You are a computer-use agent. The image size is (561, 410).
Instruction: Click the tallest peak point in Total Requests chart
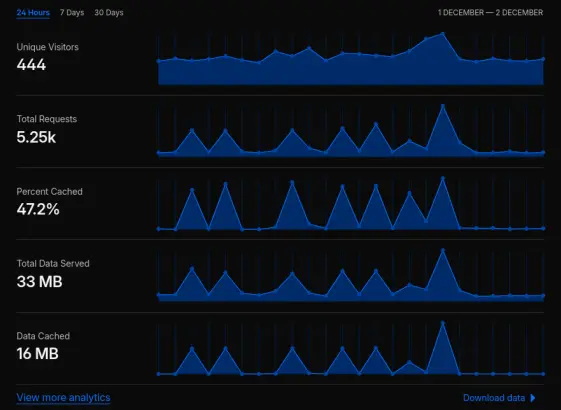coord(443,106)
